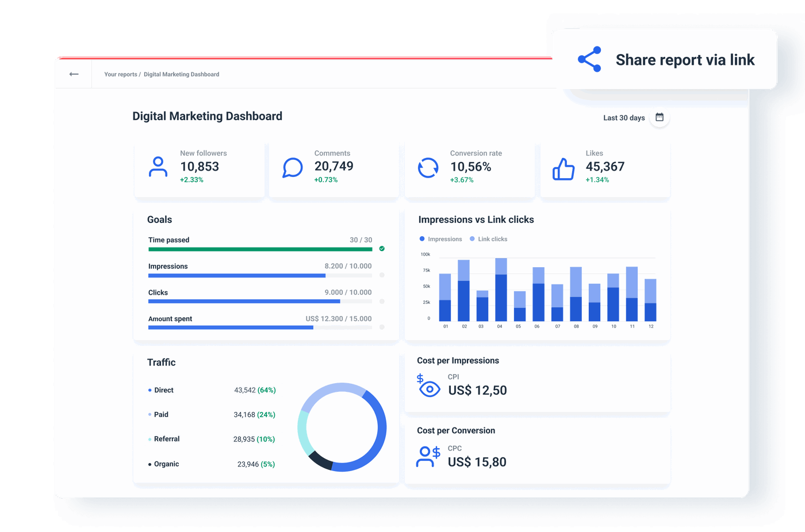Viewport: 805px width, 532px height.
Task: Click the New followers person icon
Action: click(158, 167)
